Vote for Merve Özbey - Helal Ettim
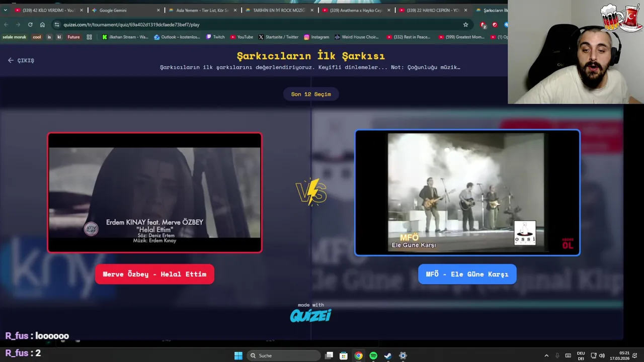The width and height of the screenshot is (644, 362). pyautogui.click(x=154, y=274)
